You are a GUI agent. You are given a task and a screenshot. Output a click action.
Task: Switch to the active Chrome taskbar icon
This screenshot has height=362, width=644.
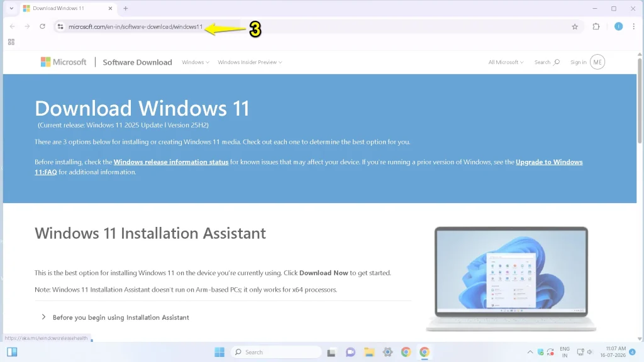425,352
